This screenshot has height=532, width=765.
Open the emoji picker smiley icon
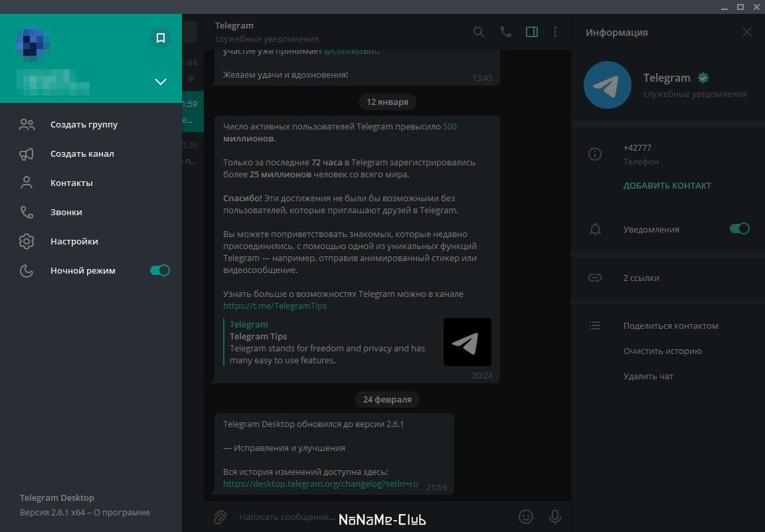click(526, 517)
